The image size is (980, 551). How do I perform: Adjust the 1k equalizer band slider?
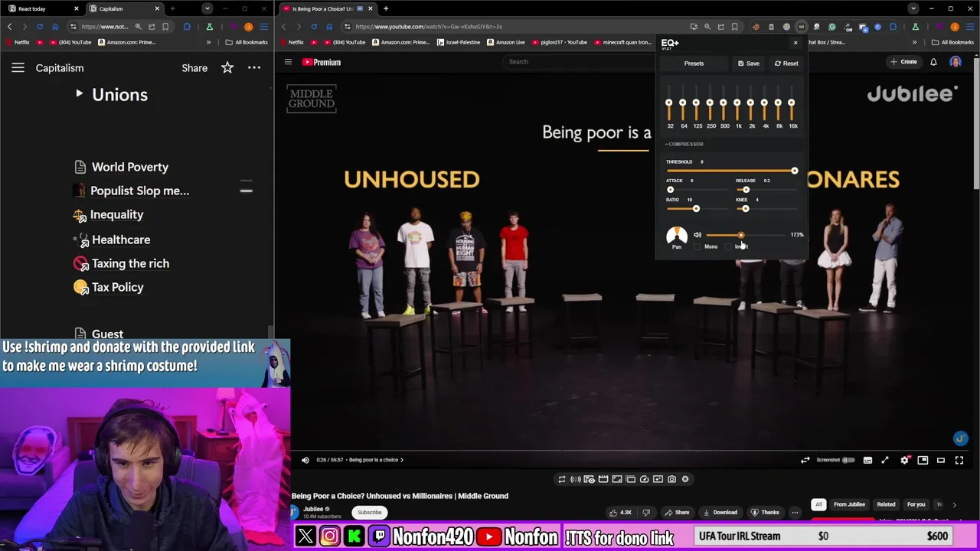pos(737,103)
